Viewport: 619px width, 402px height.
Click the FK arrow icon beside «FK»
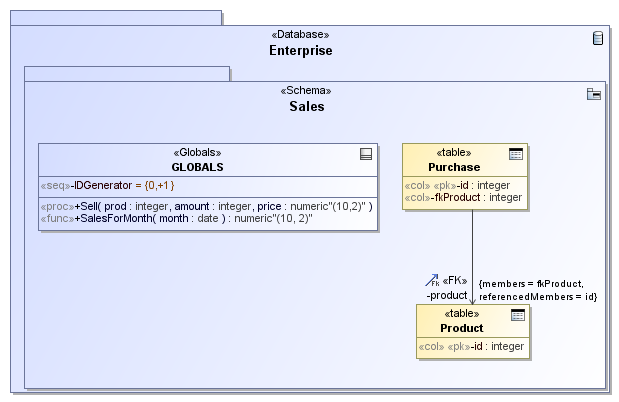pyautogui.click(x=432, y=282)
